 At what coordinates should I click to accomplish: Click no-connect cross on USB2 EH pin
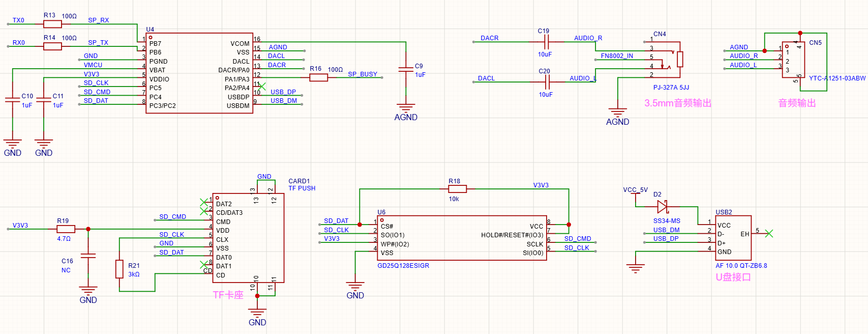769,234
